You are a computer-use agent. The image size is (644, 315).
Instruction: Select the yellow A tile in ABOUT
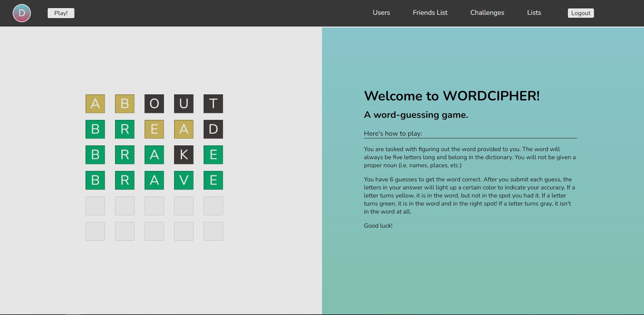tap(95, 104)
